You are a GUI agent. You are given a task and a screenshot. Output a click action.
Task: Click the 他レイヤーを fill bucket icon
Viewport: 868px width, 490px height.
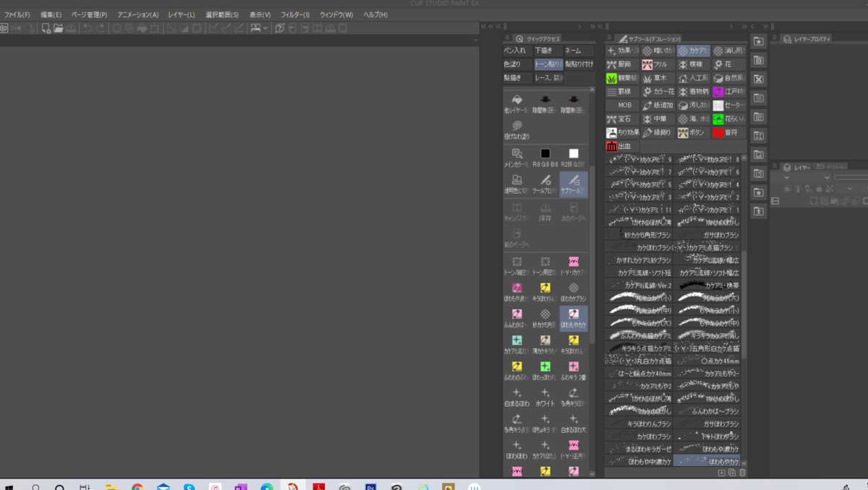(x=516, y=103)
